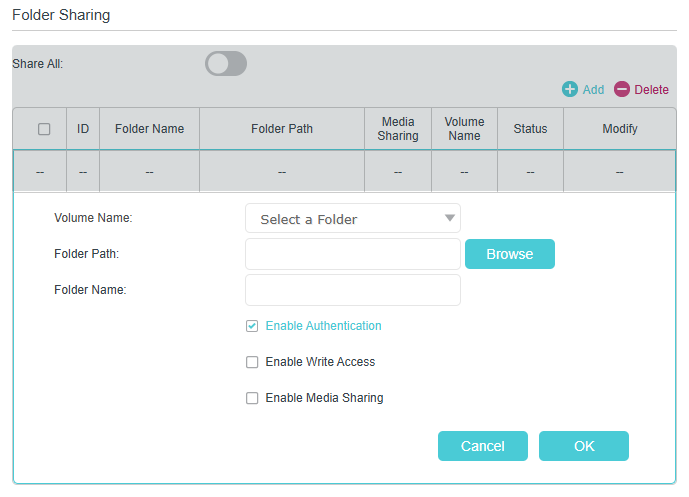Click the Cancel button
This screenshot has width=689, height=497.
(x=482, y=446)
